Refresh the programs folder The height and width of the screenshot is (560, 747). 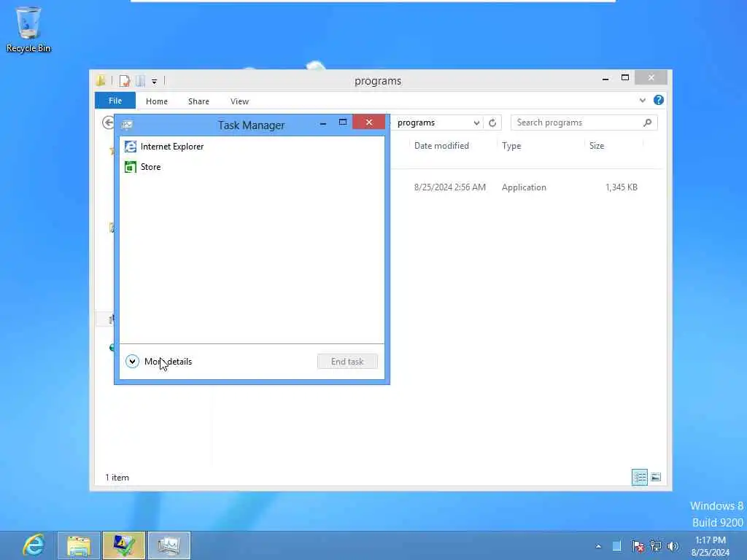click(x=492, y=122)
